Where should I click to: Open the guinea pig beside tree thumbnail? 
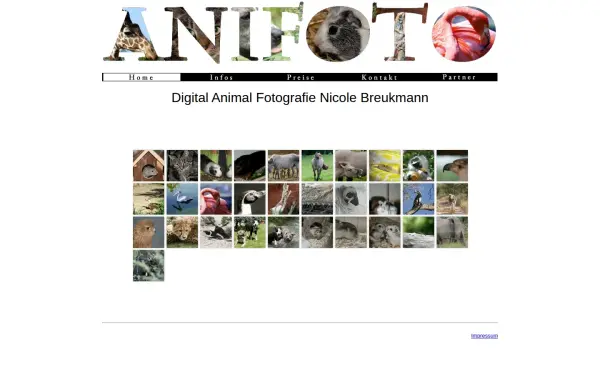tap(216, 165)
